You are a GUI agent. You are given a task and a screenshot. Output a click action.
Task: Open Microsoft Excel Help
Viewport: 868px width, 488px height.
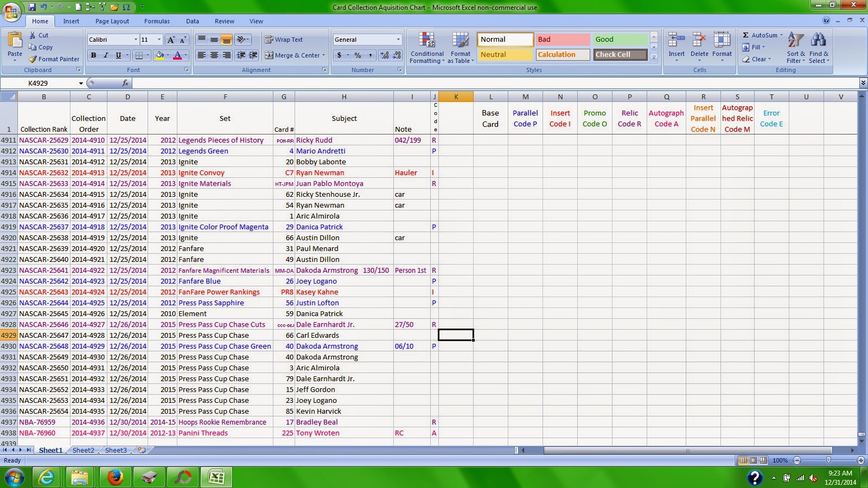pyautogui.click(x=826, y=21)
